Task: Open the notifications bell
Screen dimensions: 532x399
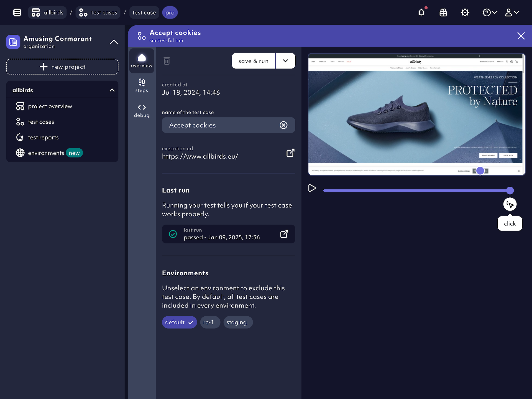Action: tap(421, 12)
